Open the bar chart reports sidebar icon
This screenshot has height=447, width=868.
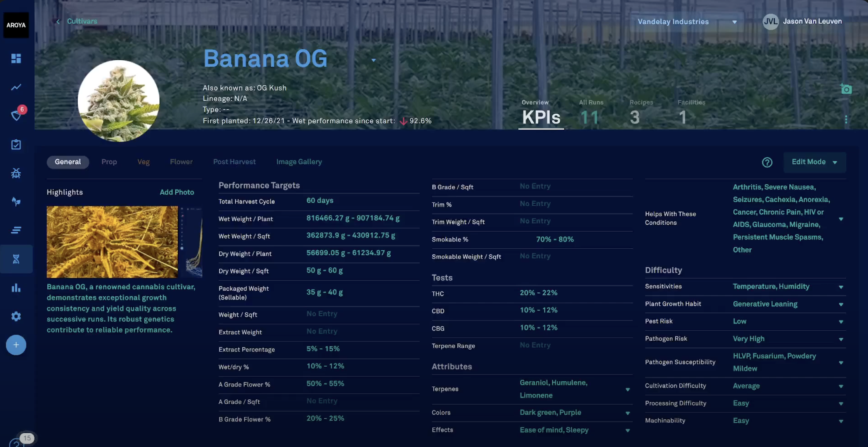(x=16, y=288)
